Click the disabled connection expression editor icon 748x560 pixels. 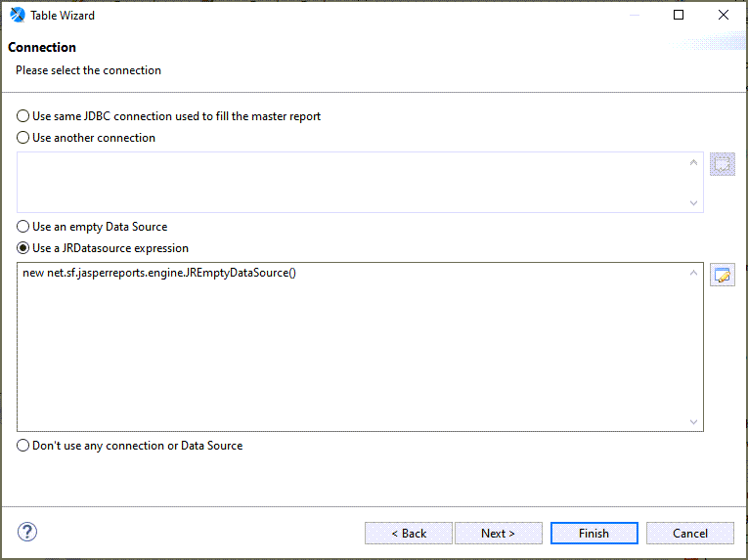[722, 164]
